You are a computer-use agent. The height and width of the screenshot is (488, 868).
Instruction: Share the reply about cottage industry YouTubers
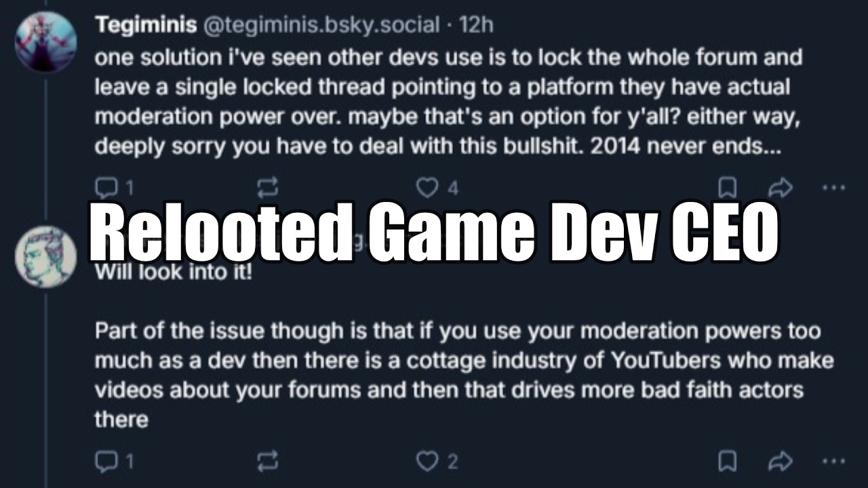click(x=781, y=462)
